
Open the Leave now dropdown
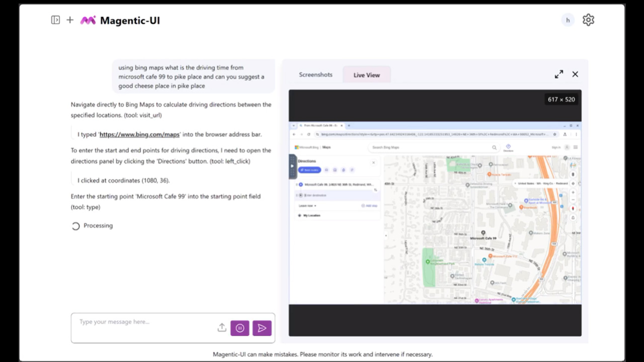point(307,206)
